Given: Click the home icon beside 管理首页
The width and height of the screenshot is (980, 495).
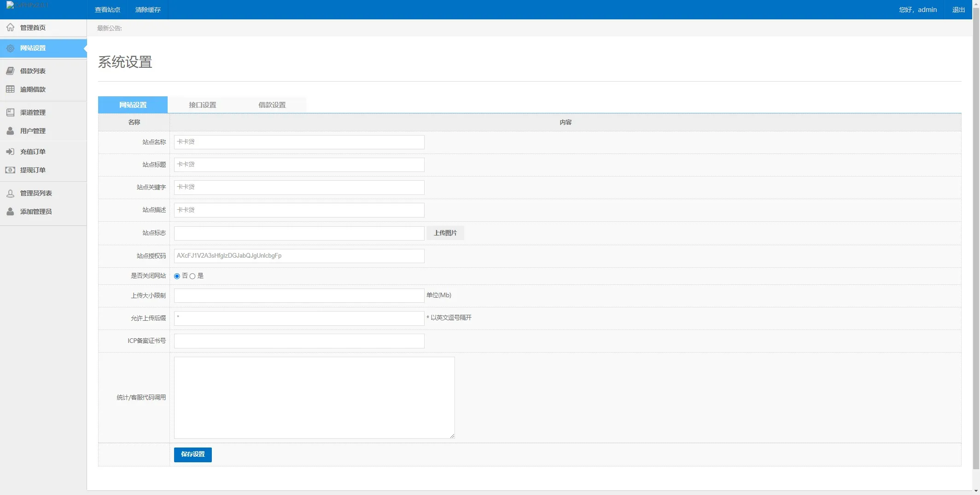Looking at the screenshot, I should click(x=10, y=28).
